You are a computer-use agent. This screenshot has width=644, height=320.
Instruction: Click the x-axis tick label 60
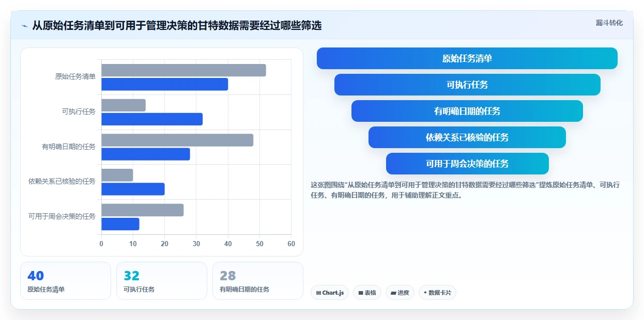tap(292, 244)
